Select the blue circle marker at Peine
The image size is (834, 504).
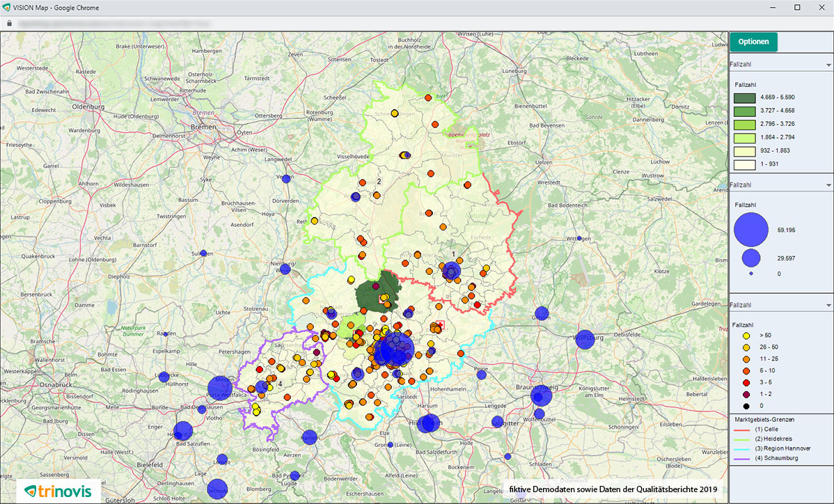[x=481, y=375]
